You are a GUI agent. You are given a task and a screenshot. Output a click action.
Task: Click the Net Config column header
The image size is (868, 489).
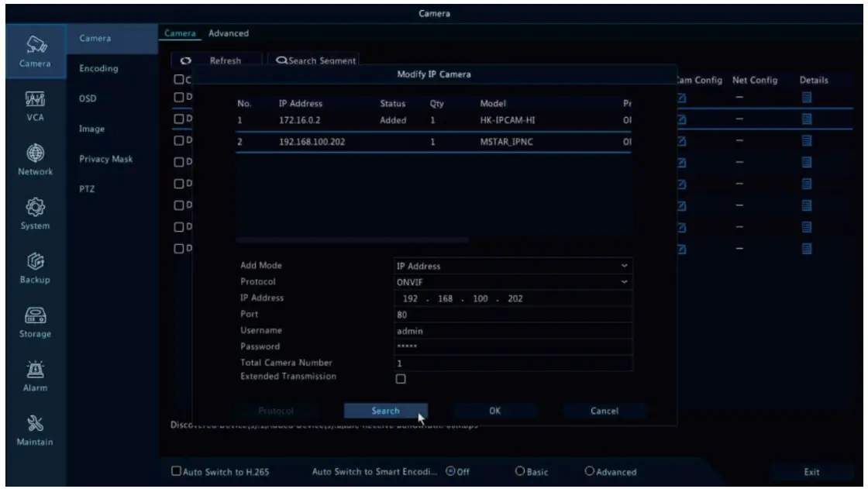(x=755, y=81)
